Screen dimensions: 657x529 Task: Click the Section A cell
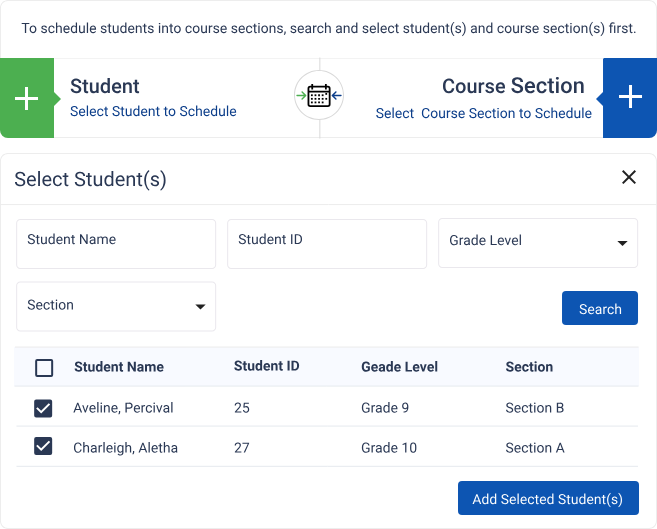535,448
